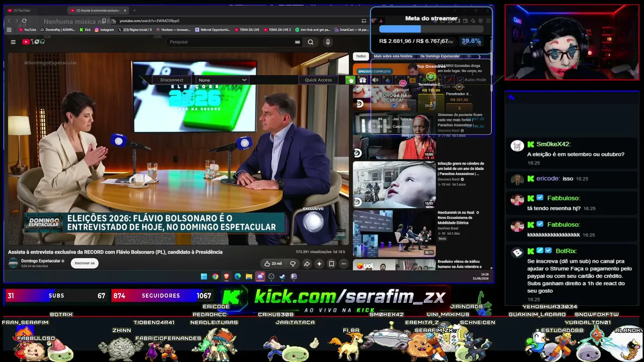Image resolution: width=644 pixels, height=362 pixels.
Task: Open Sintomas de paciente ficam video title
Action: click(460, 120)
